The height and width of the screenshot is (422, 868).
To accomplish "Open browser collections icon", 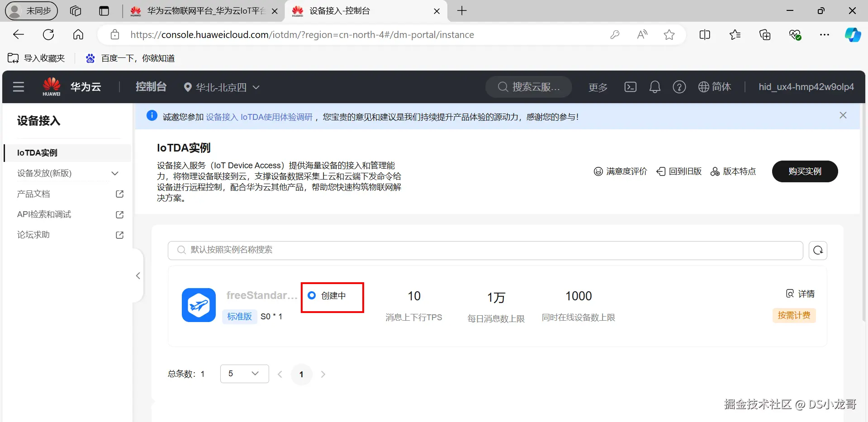I will tap(765, 35).
